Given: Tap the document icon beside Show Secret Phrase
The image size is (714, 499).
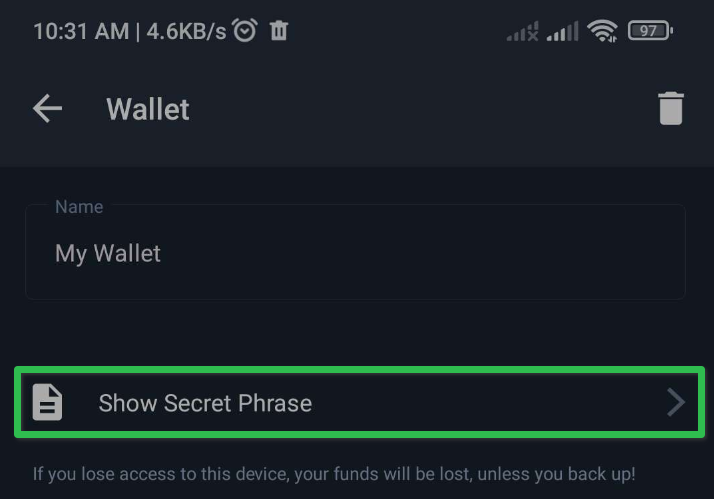Looking at the screenshot, I should pos(47,402).
